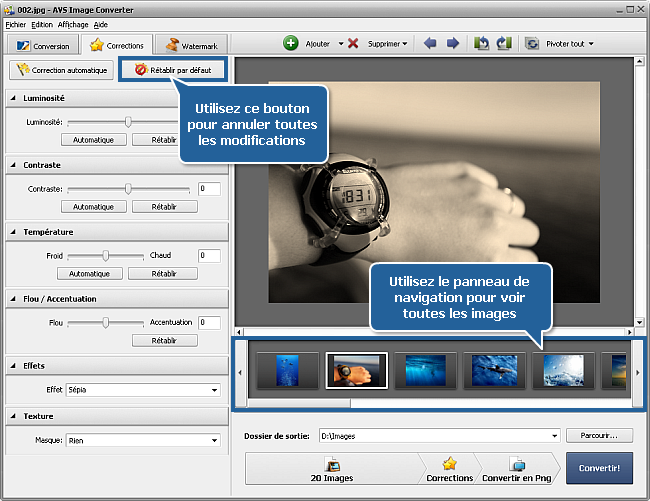Image resolution: width=650 pixels, height=501 pixels.
Task: Click the Pivoter tout icon
Action: [x=532, y=44]
